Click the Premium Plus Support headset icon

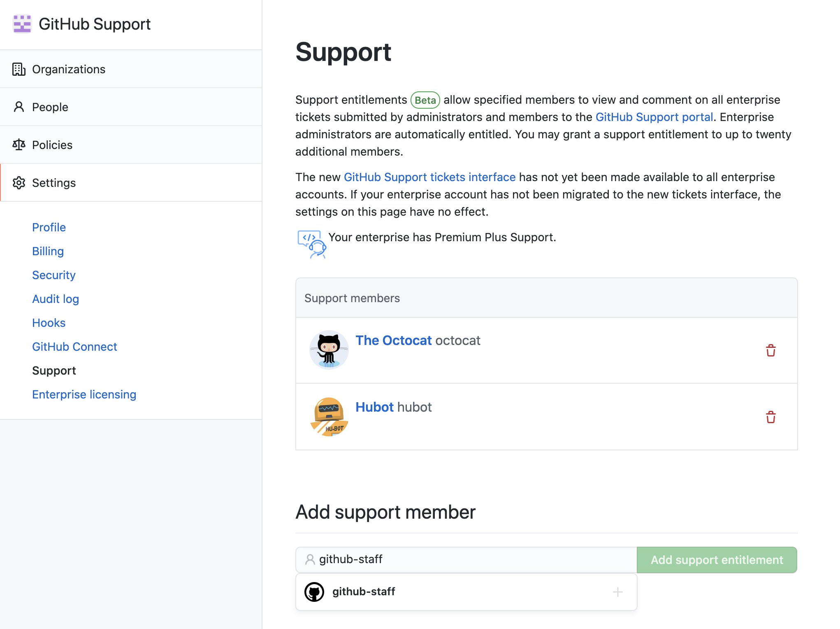click(x=311, y=245)
